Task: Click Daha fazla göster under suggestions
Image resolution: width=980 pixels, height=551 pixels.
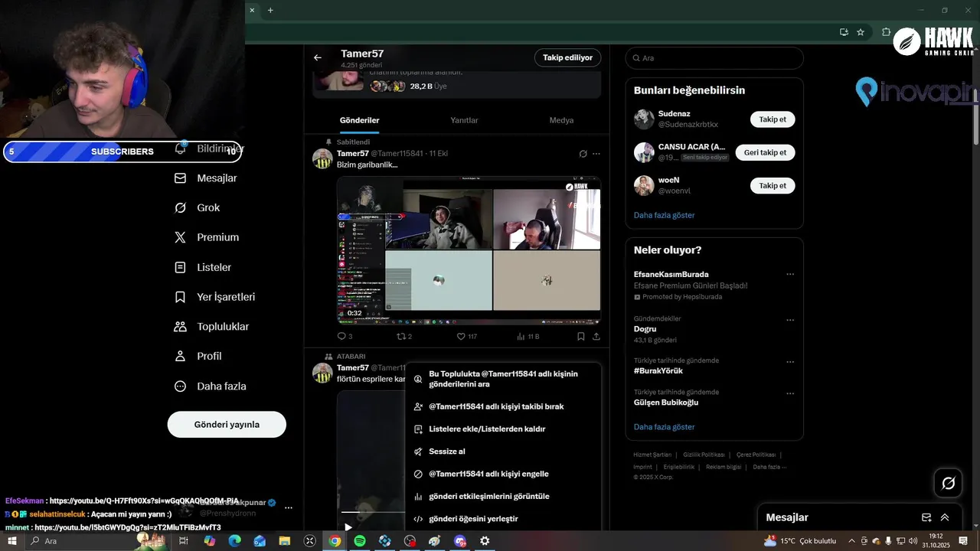Action: pyautogui.click(x=664, y=215)
